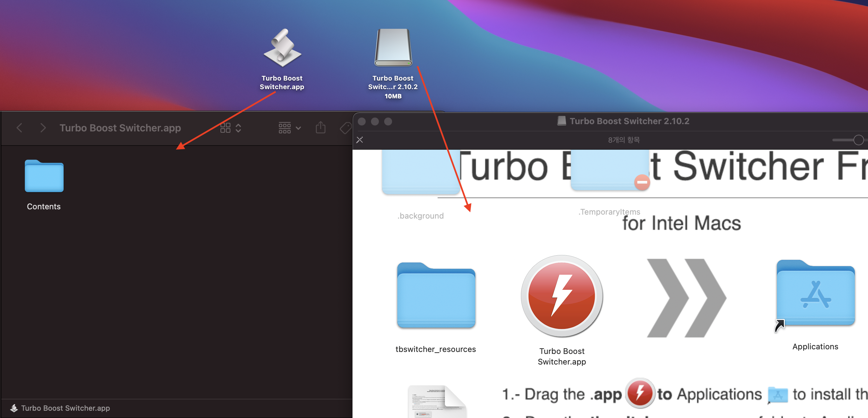868x418 pixels.
Task: Select the Turbo Boost Switcher 2.10.2 disk icon
Action: coord(393,48)
